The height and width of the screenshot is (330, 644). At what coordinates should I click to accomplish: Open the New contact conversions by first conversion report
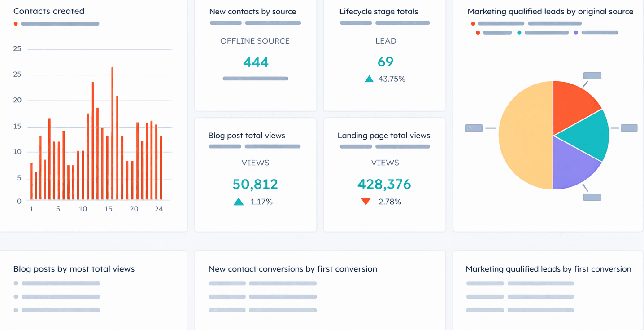[293, 269]
